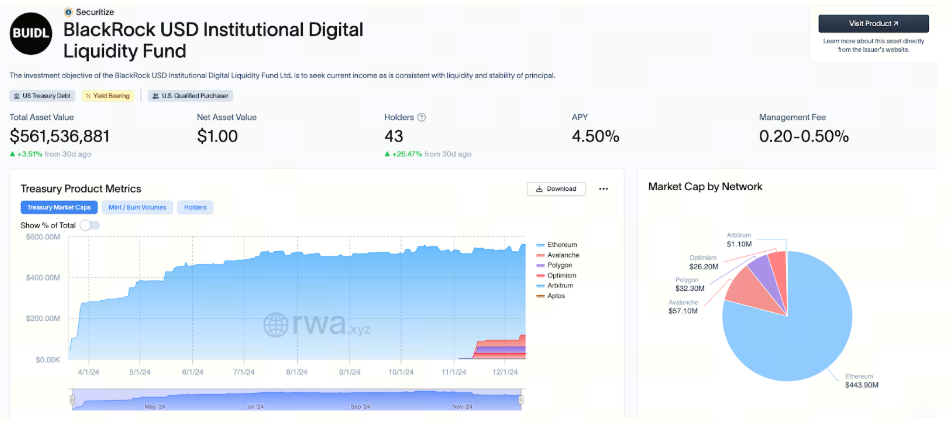Click the BUIDL fund logo
Viewport: 951px width, 424px height.
(33, 35)
